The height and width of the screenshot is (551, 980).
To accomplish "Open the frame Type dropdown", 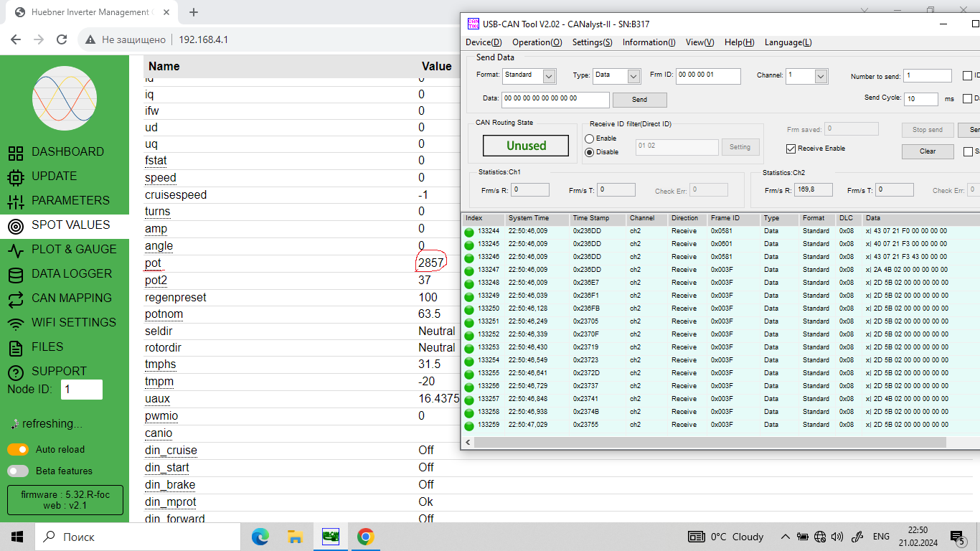I will click(x=633, y=76).
